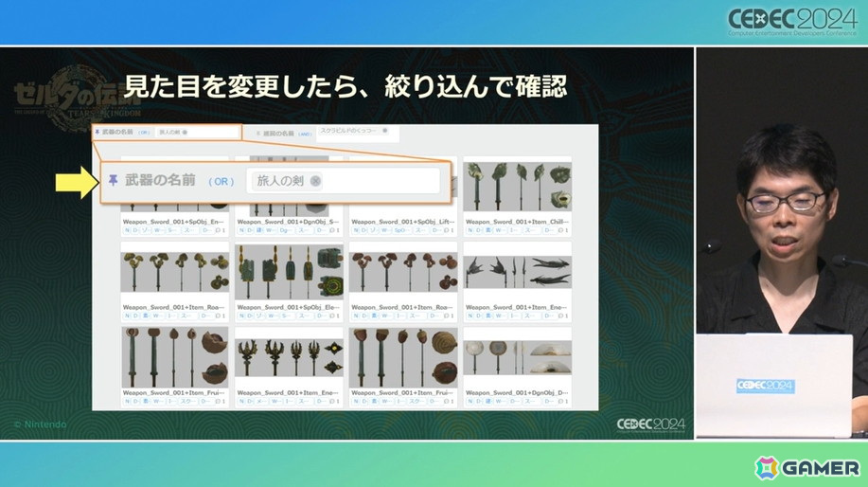Click the comment icon on the DgnObj_D card

[560, 401]
